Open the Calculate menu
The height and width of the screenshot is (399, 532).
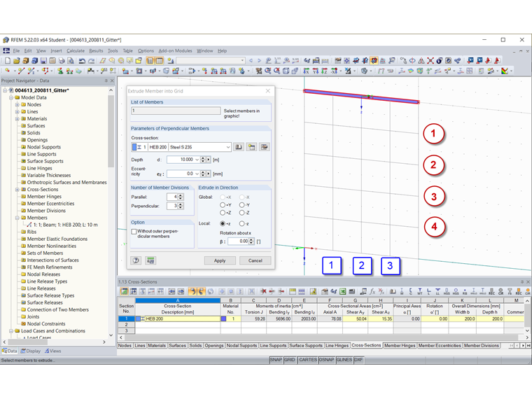(76, 51)
